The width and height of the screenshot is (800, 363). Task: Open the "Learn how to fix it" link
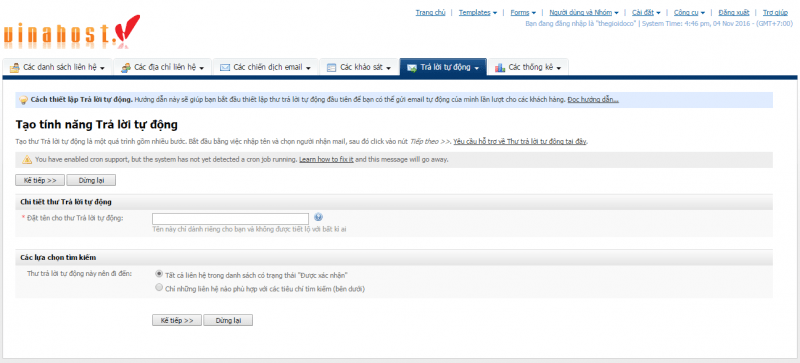(x=326, y=160)
